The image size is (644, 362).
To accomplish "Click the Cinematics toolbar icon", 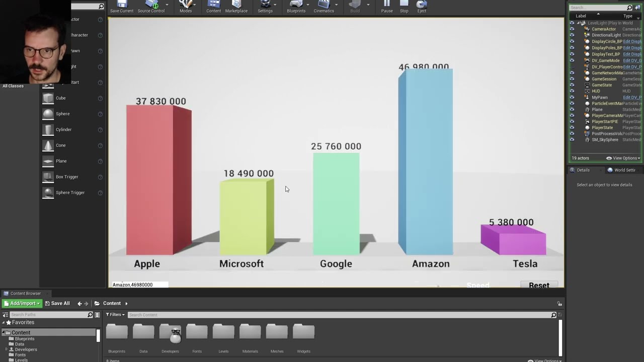I will [x=324, y=7].
